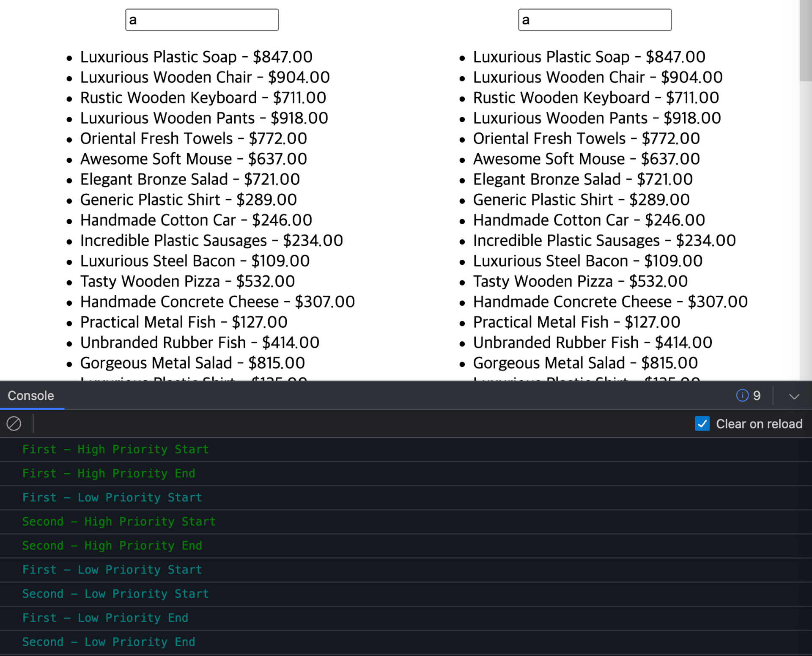Toggle the Clear on reload checkbox
The width and height of the screenshot is (812, 656).
702,423
